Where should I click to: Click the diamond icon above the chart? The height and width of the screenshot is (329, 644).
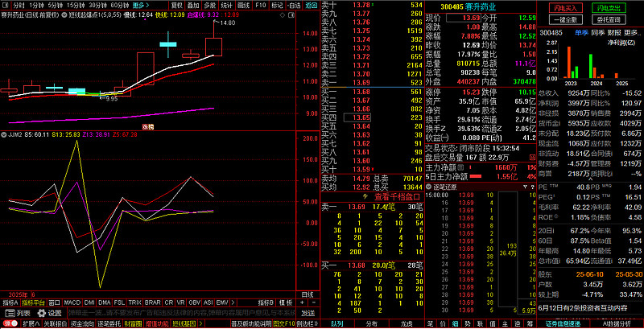click(x=282, y=14)
